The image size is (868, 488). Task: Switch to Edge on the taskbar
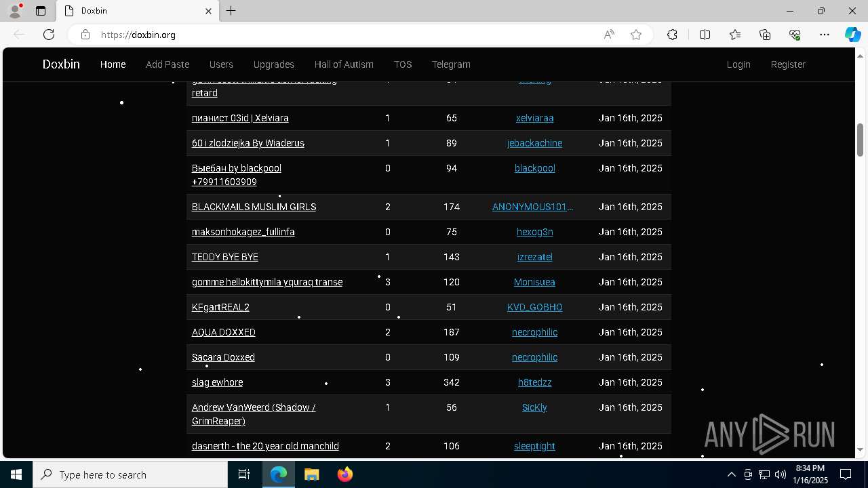(x=279, y=474)
